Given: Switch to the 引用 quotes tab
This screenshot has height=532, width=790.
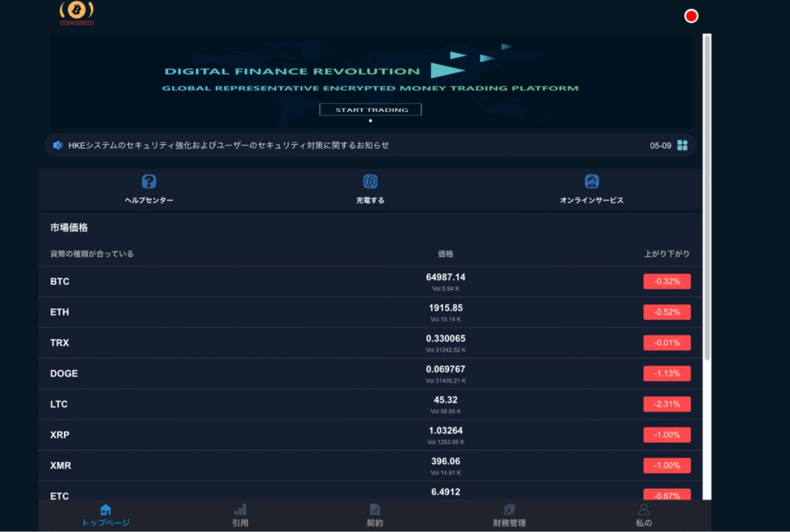Looking at the screenshot, I should click(241, 516).
